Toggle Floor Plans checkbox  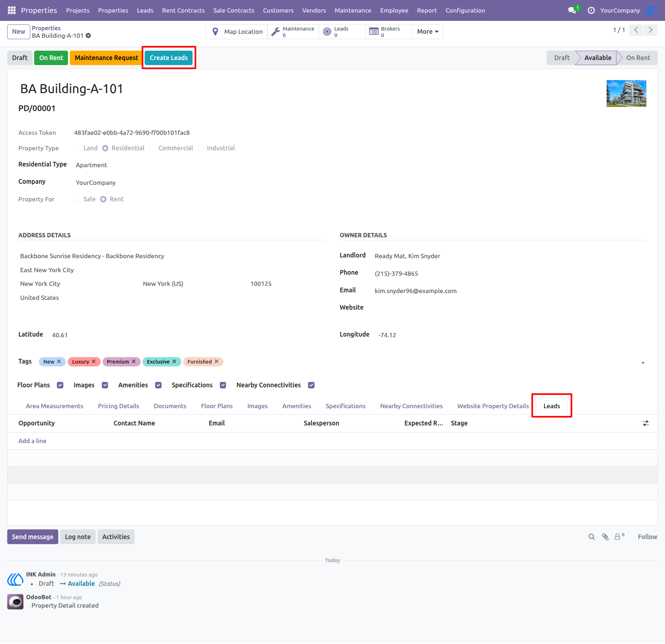click(60, 385)
